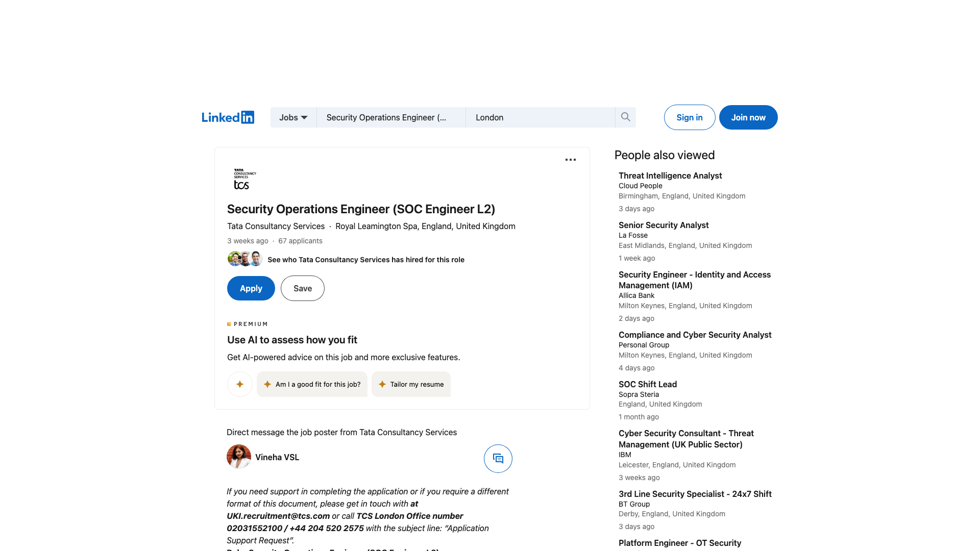The height and width of the screenshot is (551, 980).
Task: Save this job
Action: click(x=303, y=288)
